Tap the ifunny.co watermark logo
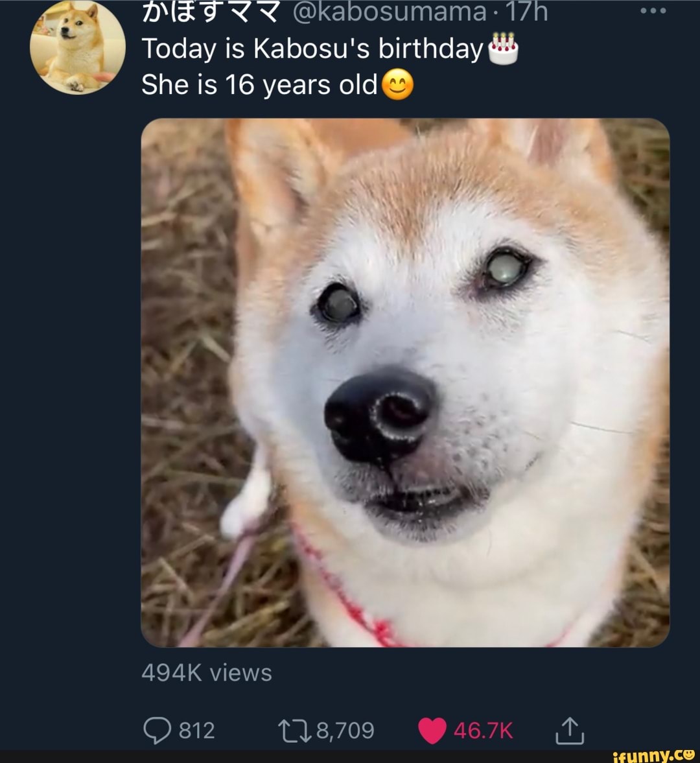Screen dimensions: 700x763 click(651, 755)
